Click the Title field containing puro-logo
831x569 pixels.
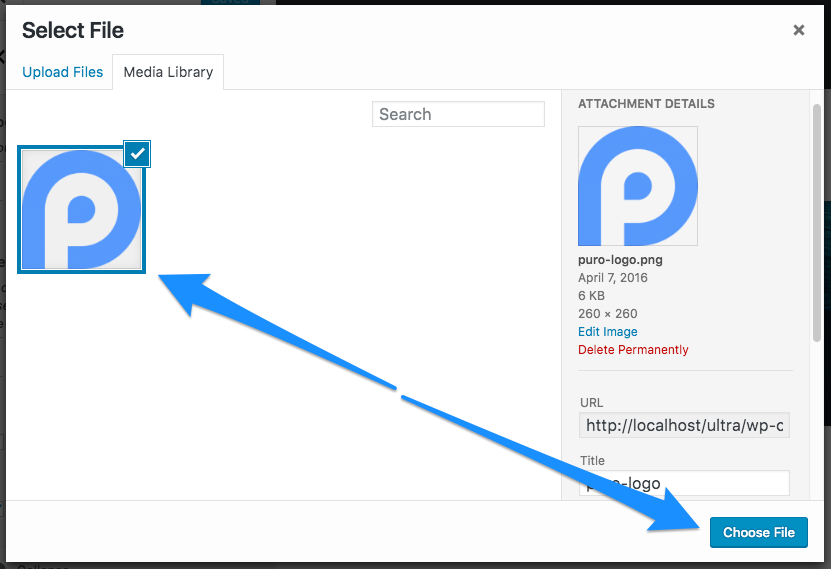point(684,483)
